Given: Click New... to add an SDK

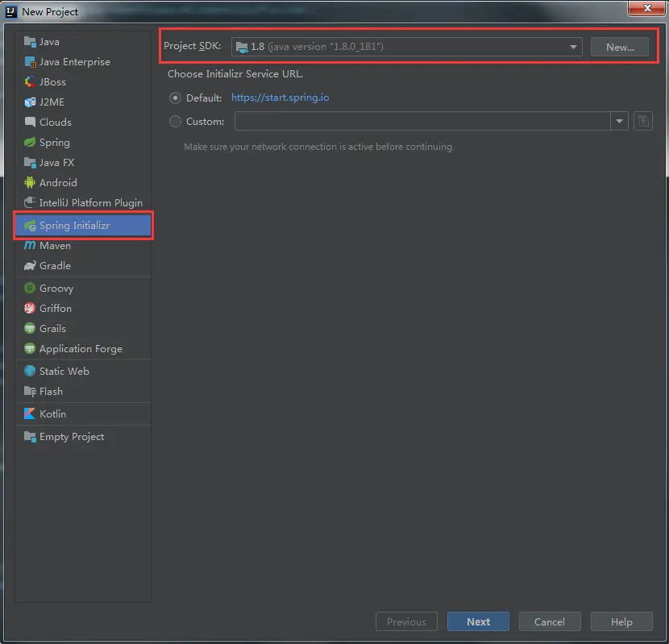Looking at the screenshot, I should click(620, 47).
